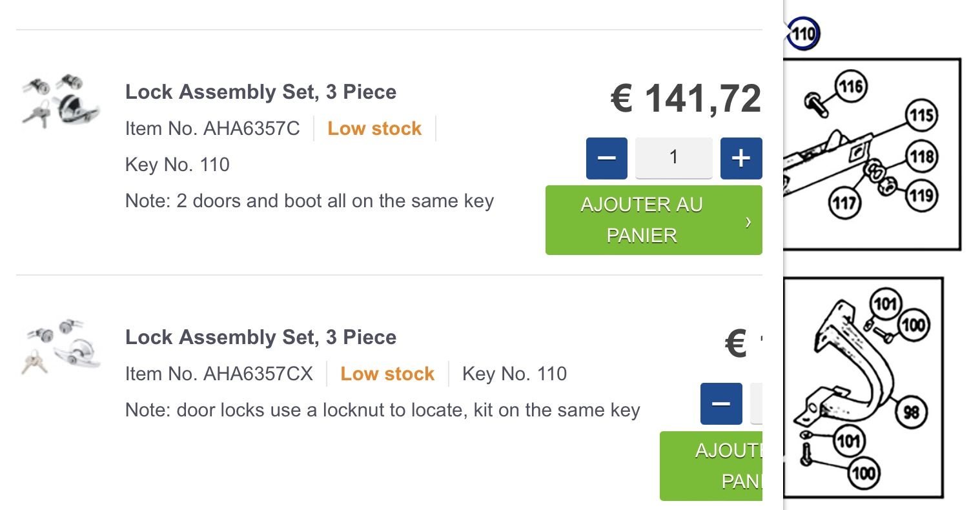Increase quantity for AHA6357C lock set
Screen dimensions: 980x510
741,158
